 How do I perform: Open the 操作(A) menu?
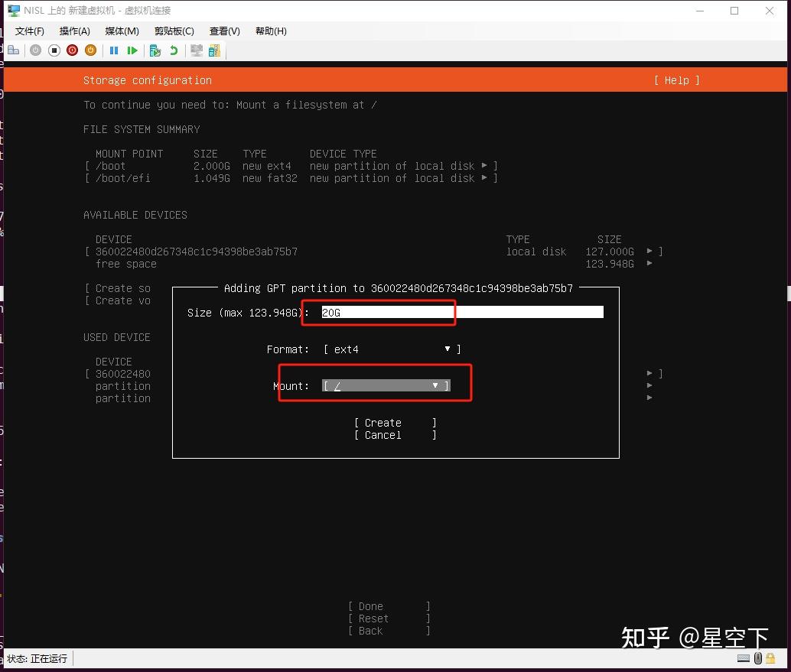pyautogui.click(x=75, y=31)
